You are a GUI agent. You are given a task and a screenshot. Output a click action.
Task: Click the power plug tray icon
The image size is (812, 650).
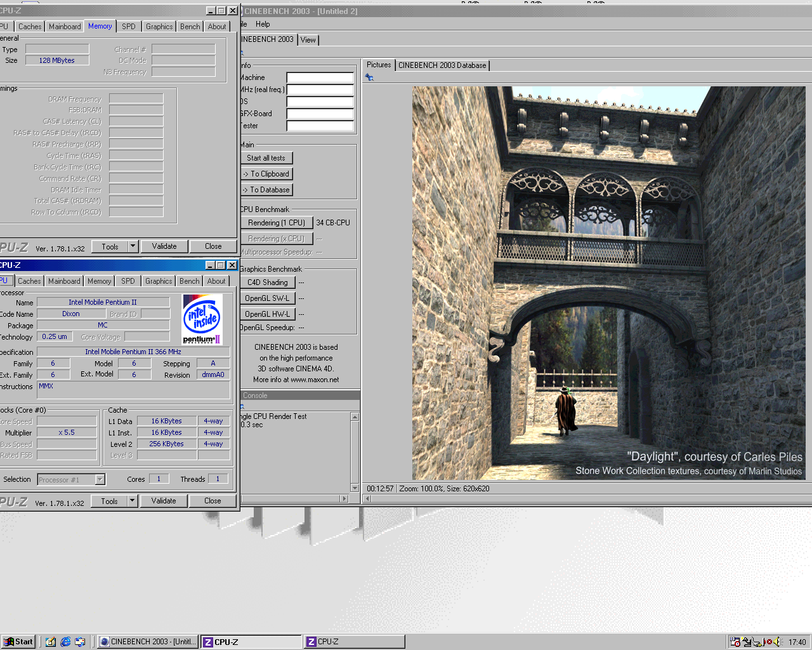pos(758,642)
